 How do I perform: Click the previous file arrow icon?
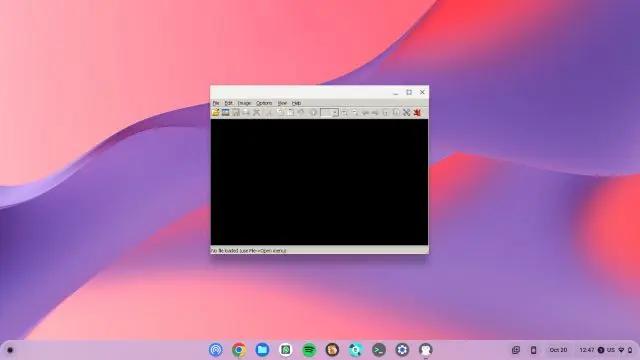(x=365, y=112)
